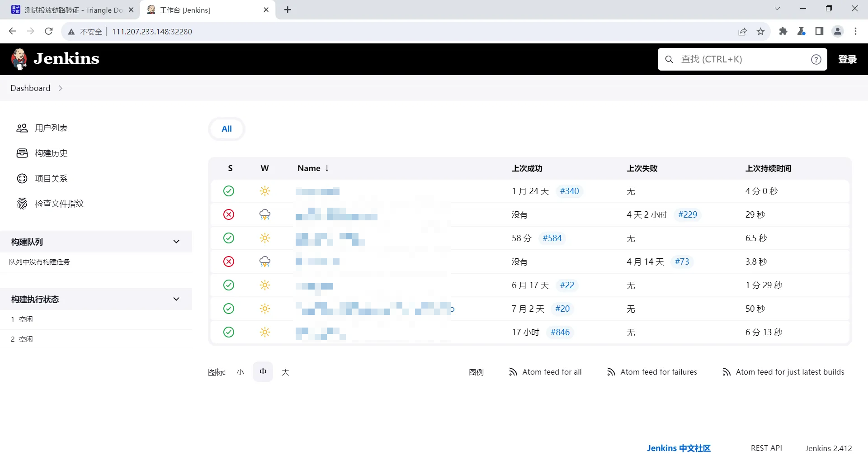This screenshot has width=868, height=466.
Task: Open 用户列表 from the sidebar
Action: pos(51,128)
